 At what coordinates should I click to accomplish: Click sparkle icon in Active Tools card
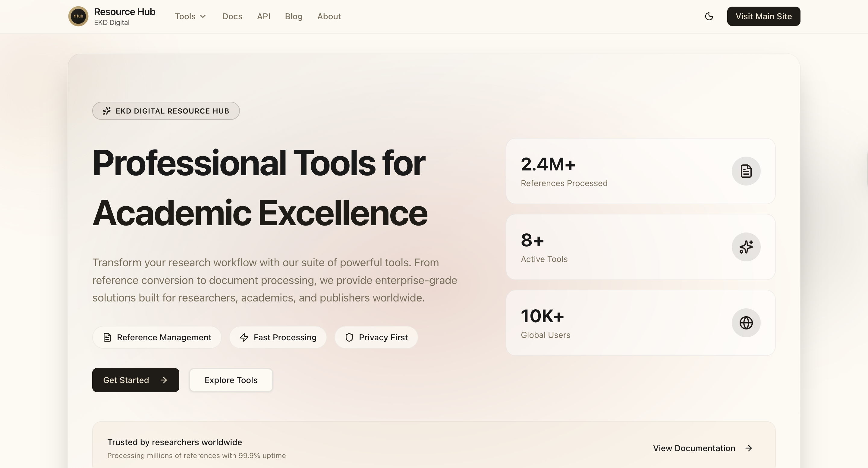coord(746,247)
